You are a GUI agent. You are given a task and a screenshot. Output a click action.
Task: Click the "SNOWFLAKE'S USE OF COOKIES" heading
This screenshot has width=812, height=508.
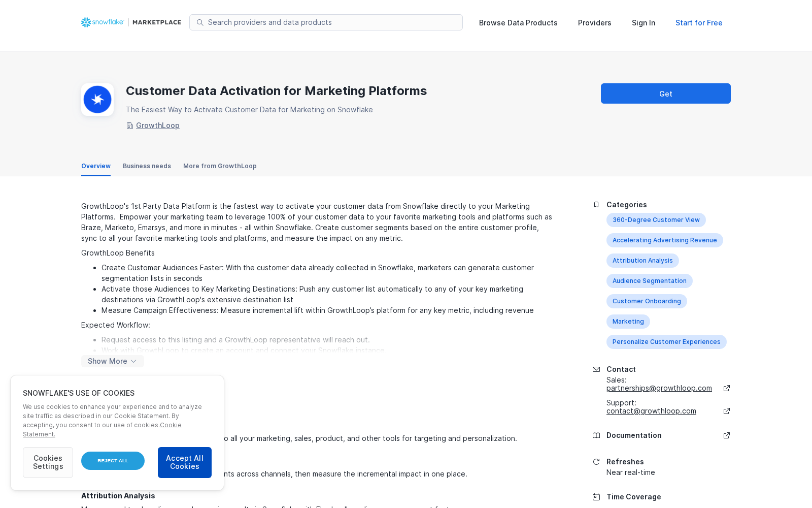pos(79,393)
